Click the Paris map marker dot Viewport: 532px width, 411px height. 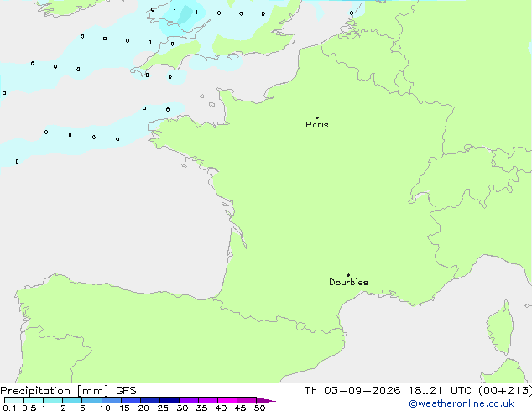tap(317, 117)
